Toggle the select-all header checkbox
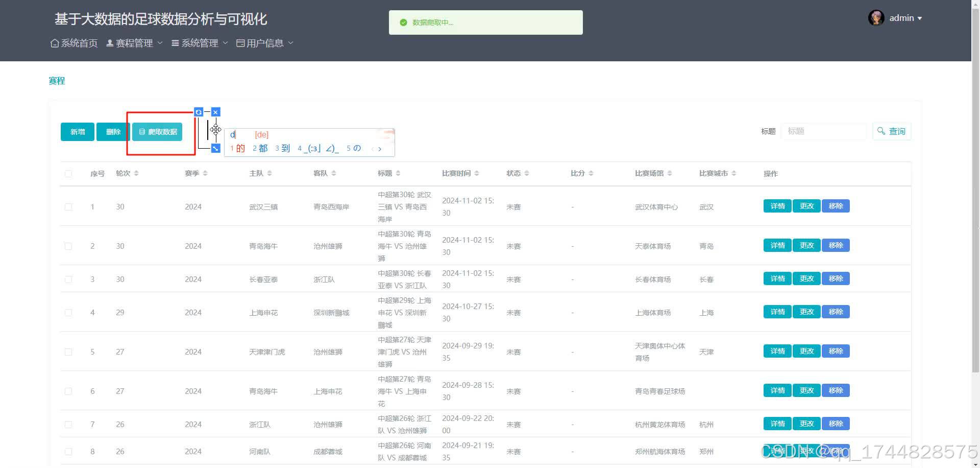Screen dimensions: 980x468 [68, 174]
